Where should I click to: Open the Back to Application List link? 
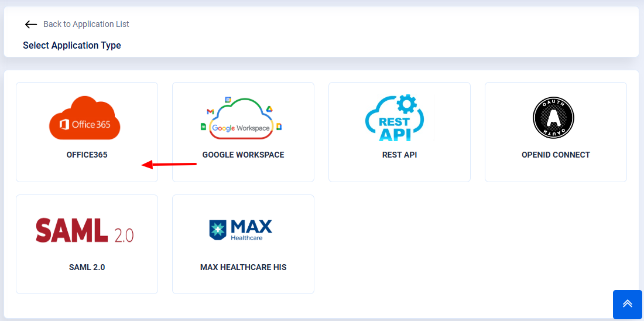click(x=86, y=24)
